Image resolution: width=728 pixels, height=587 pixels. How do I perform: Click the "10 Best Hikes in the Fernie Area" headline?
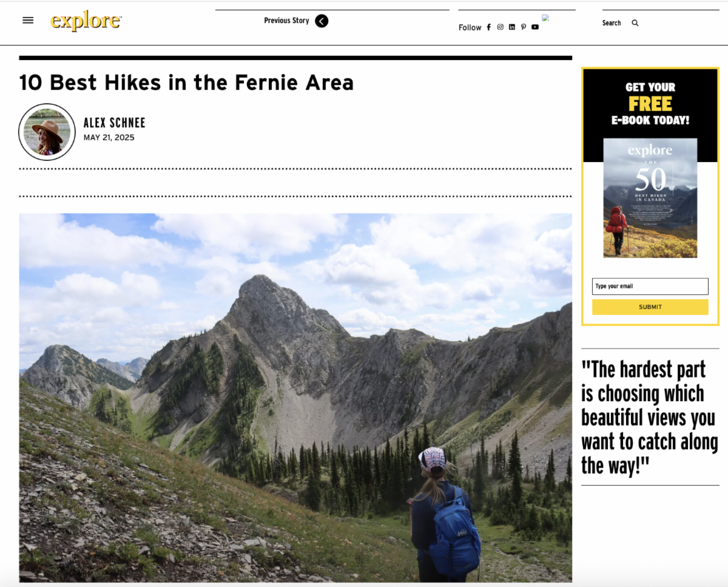pos(186,83)
